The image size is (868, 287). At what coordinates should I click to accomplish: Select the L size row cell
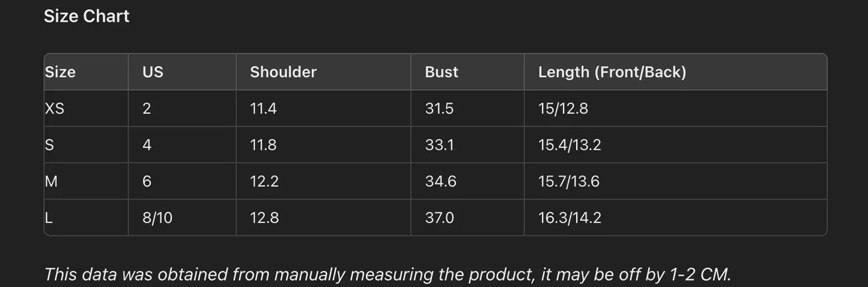click(x=49, y=218)
